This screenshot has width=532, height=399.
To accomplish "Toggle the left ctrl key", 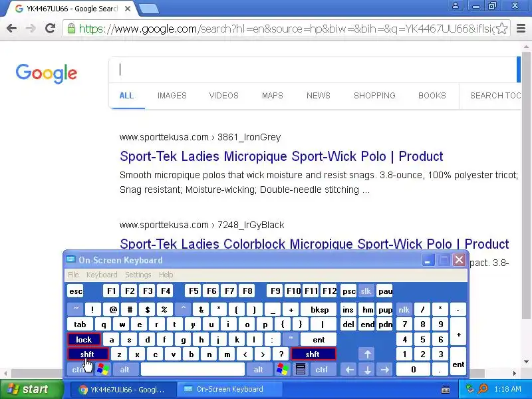I will pos(79,369).
